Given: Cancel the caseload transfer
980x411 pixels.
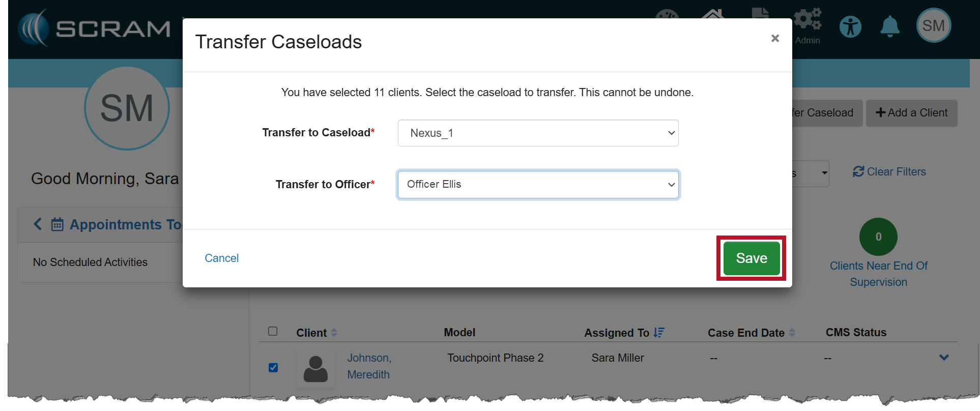Looking at the screenshot, I should [x=221, y=258].
